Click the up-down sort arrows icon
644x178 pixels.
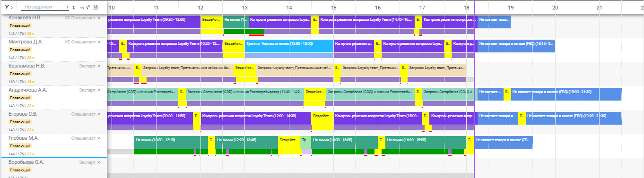[x=73, y=8]
